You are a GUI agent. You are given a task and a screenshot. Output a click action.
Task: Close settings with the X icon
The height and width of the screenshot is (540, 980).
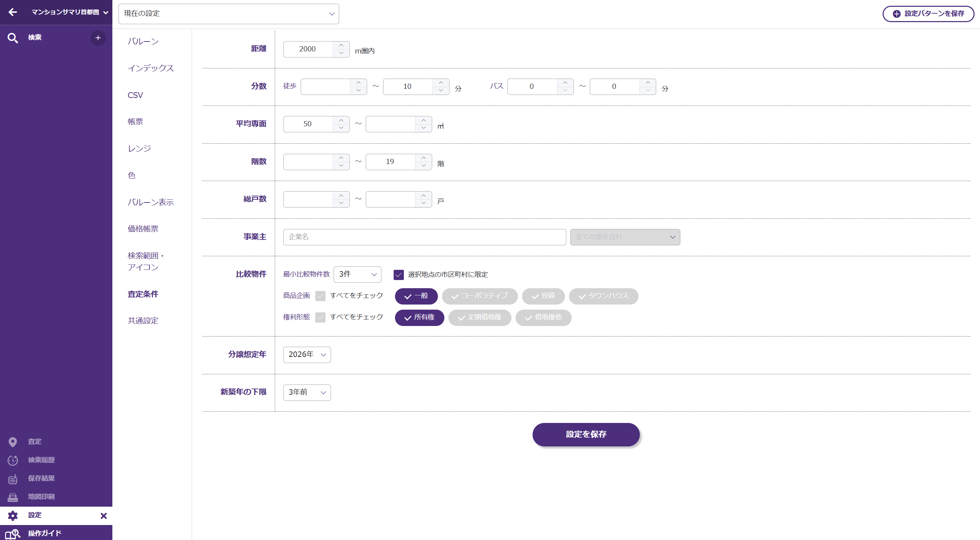(104, 516)
